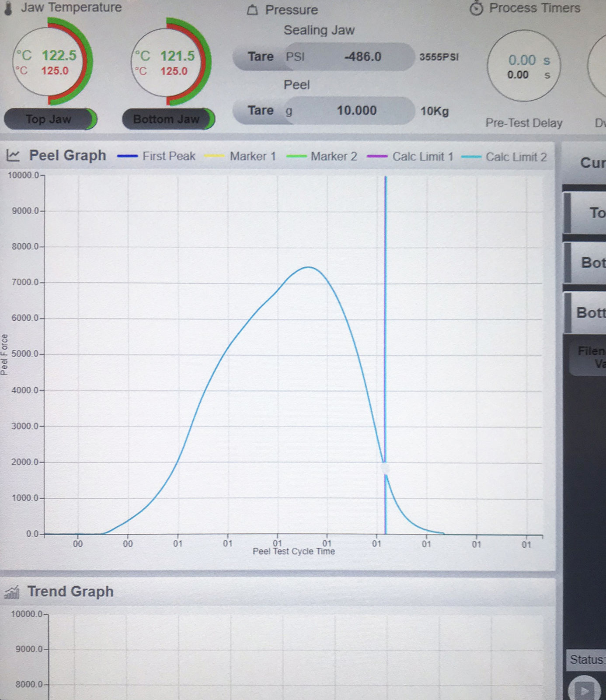The image size is (606, 700).
Task: Click the calc limit marker on peel graph
Action: (385, 468)
